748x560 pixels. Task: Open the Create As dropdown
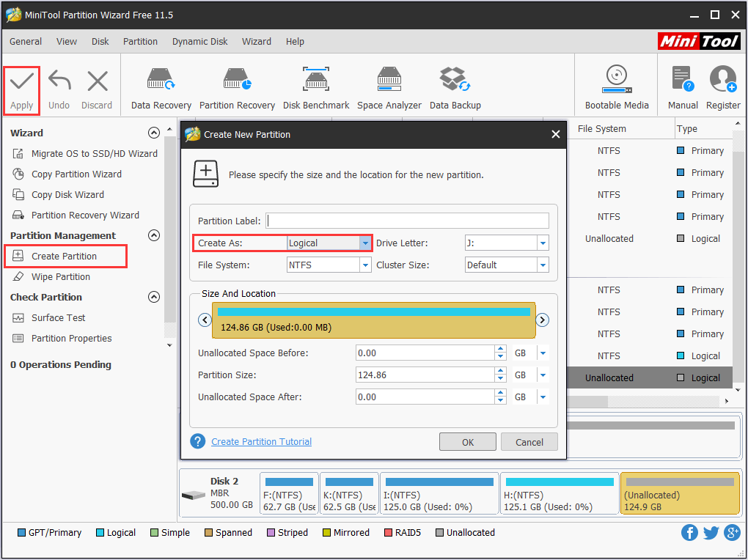365,243
